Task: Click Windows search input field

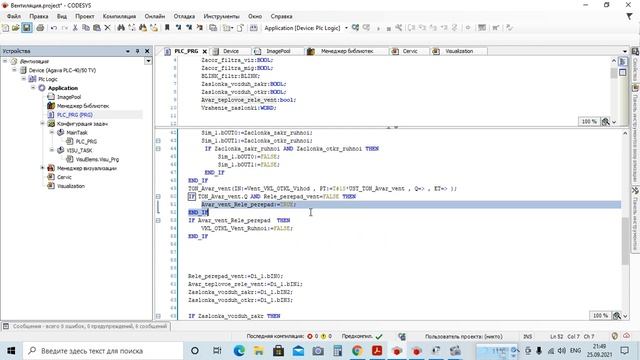Action: (102, 351)
